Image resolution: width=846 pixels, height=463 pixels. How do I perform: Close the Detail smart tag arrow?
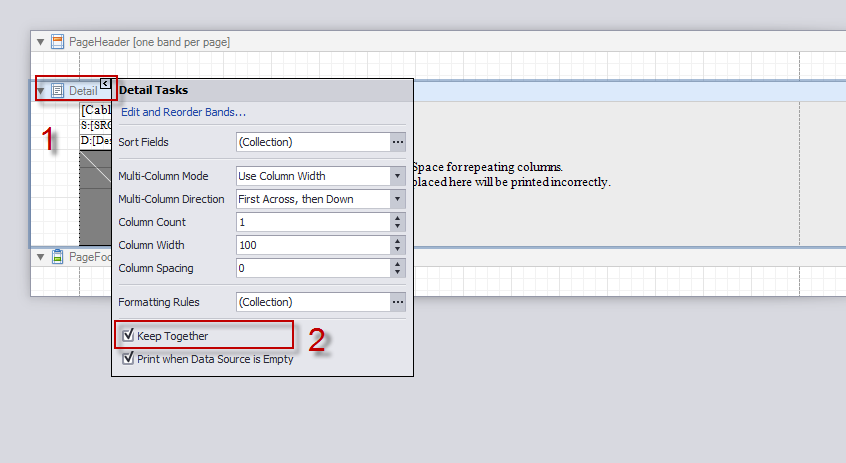[x=105, y=84]
